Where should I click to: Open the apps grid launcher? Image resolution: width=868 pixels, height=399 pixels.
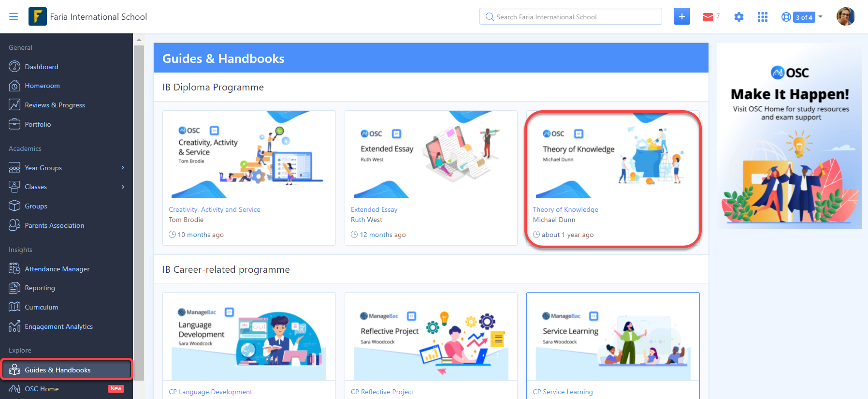coord(763,17)
